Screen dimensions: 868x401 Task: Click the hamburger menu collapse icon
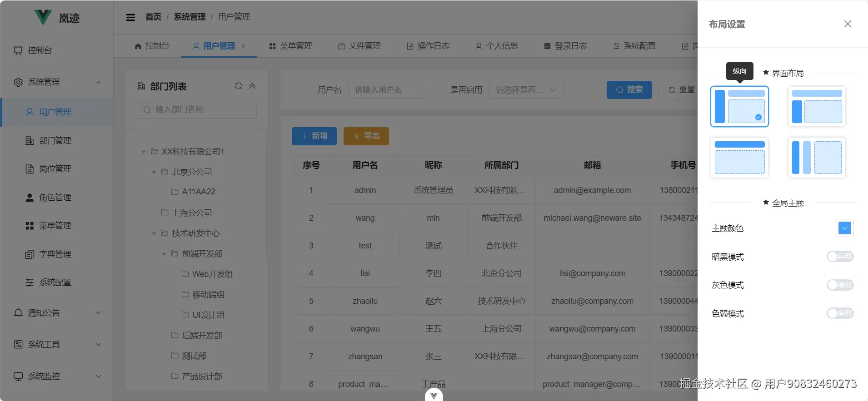pos(130,17)
